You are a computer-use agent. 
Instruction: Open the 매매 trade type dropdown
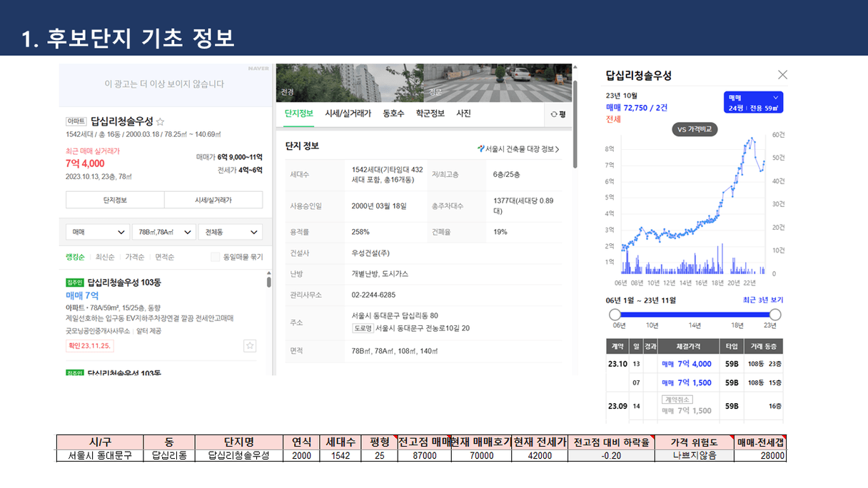tap(98, 233)
